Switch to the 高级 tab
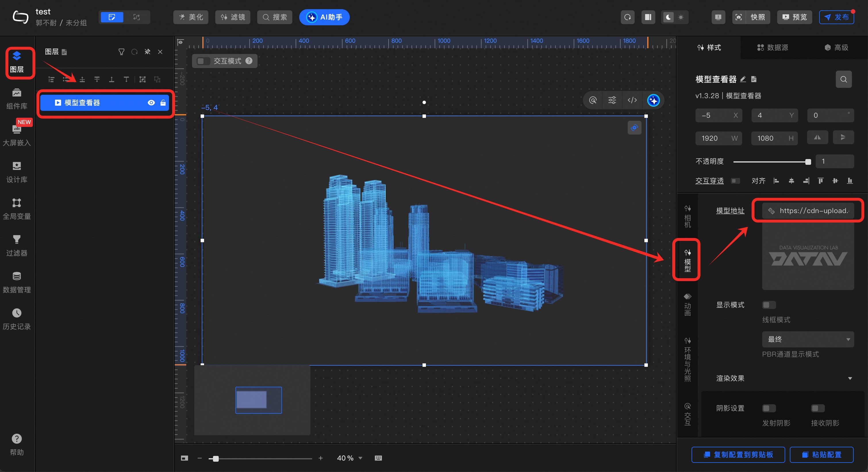 tap(837, 47)
